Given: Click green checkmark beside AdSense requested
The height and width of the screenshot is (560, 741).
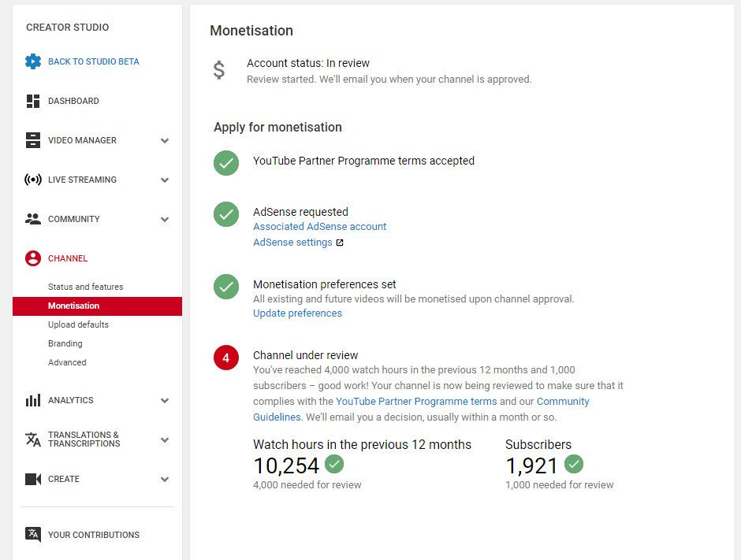Looking at the screenshot, I should coord(226,214).
